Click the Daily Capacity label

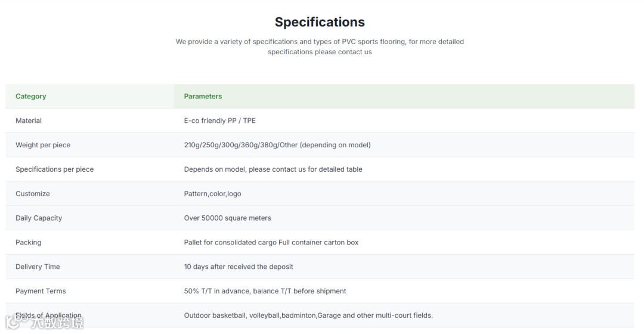pyautogui.click(x=39, y=218)
